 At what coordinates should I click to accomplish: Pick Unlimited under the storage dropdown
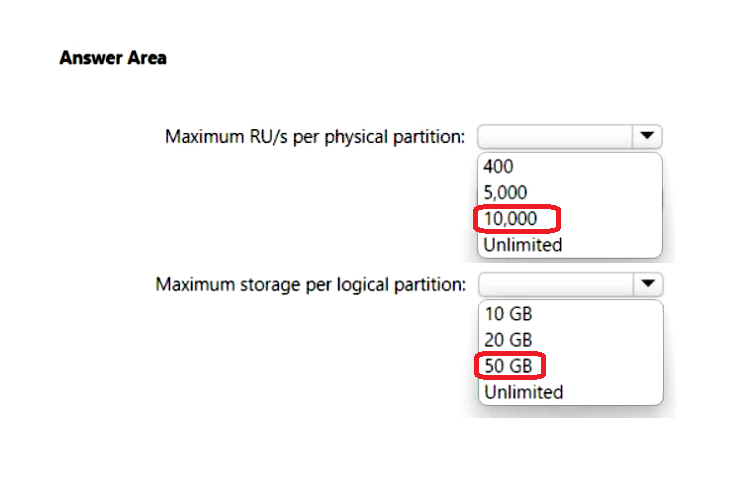(x=523, y=392)
